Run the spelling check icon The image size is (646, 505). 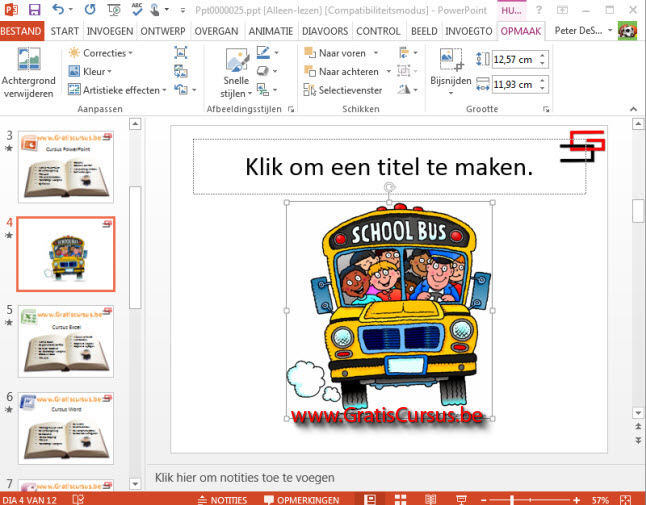click(137, 9)
